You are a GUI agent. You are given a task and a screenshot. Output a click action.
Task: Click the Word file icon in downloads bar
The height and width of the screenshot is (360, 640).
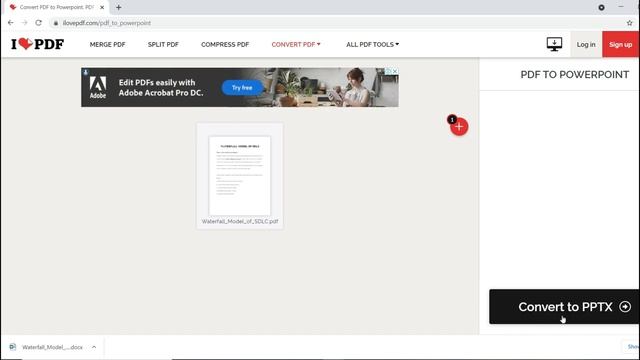point(13,347)
